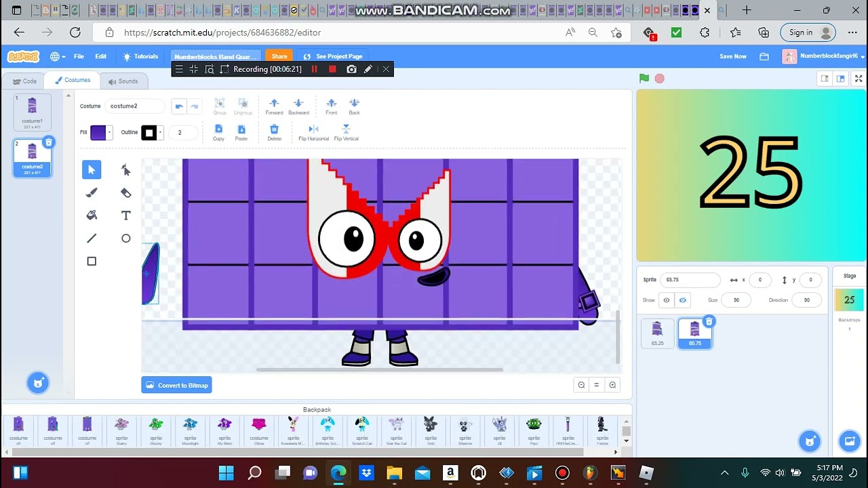Open the File menu
The height and width of the screenshot is (488, 868).
point(79,56)
